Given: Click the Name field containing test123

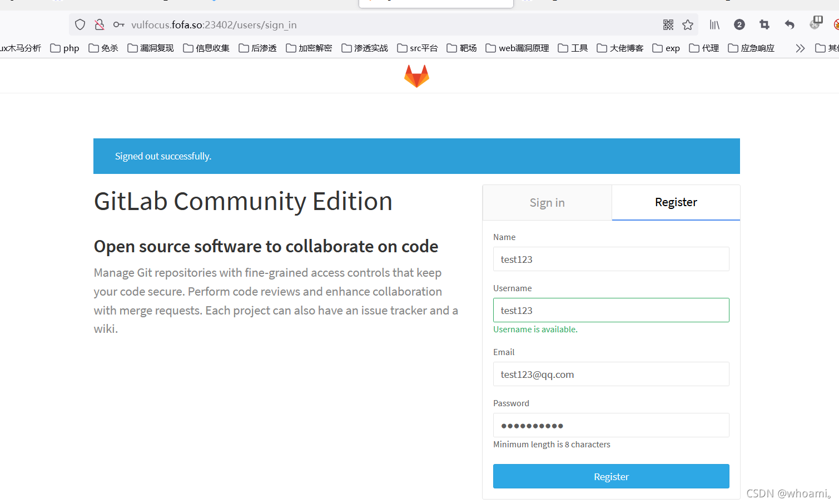Looking at the screenshot, I should click(x=611, y=259).
